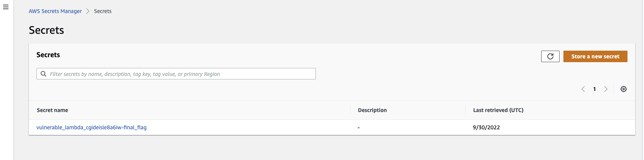Image resolution: width=644 pixels, height=160 pixels.
Task: Click the magnifier icon in filter box
Action: coord(43,74)
